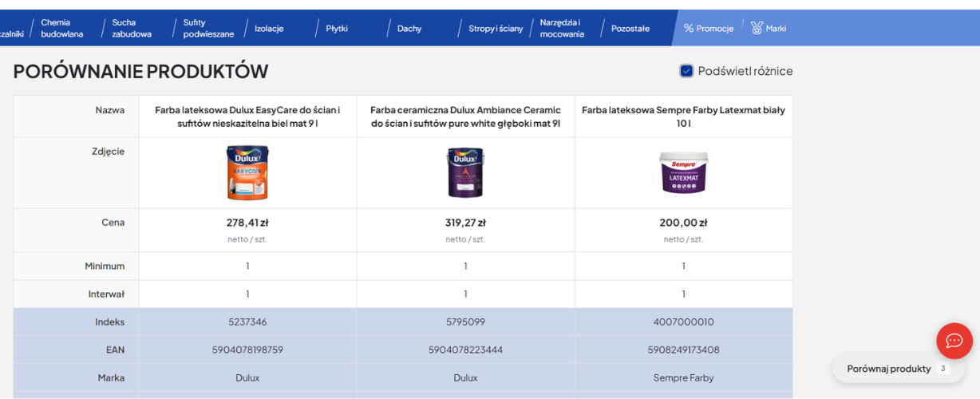Click the Pozostałe menu item

[630, 29]
